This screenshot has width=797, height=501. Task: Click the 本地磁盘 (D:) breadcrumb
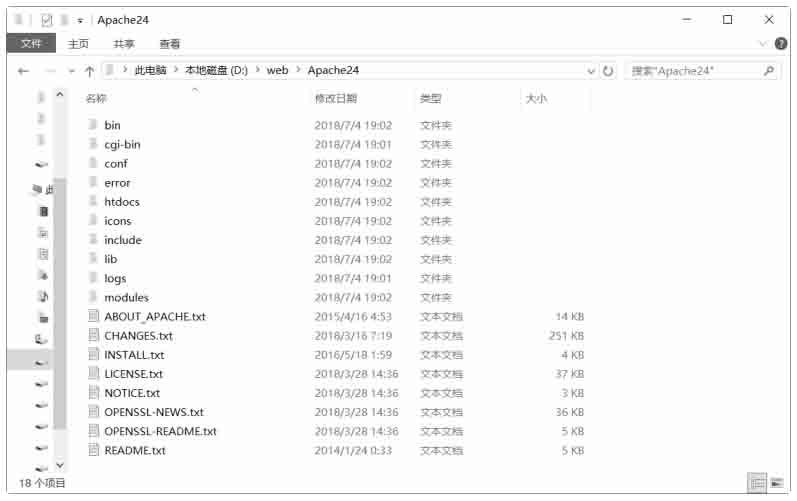coord(217,70)
